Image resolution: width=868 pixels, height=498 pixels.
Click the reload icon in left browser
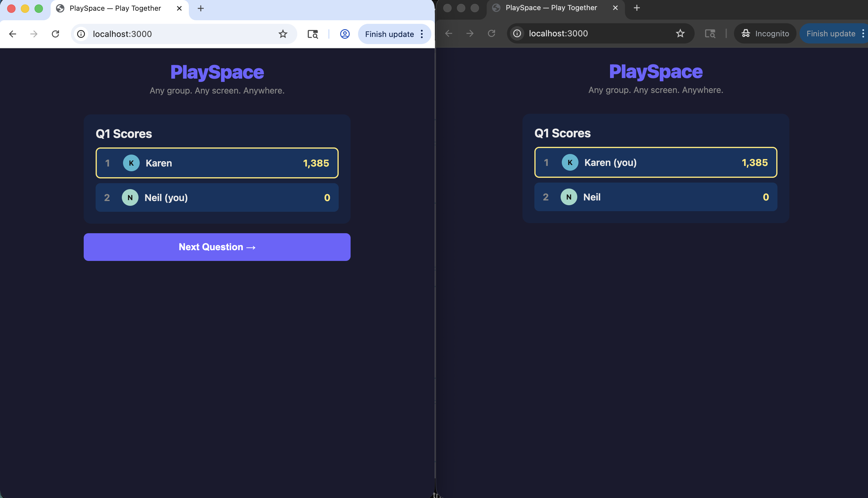(x=55, y=34)
